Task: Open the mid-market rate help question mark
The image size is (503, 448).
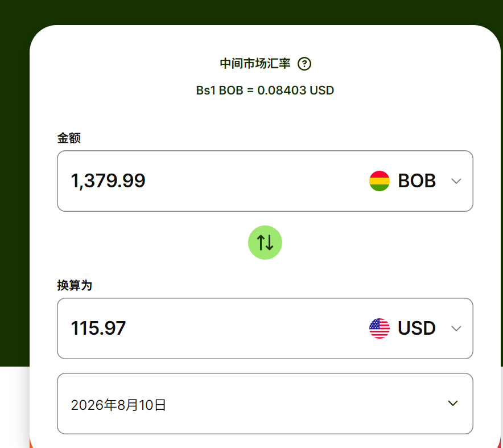Action: pyautogui.click(x=304, y=64)
